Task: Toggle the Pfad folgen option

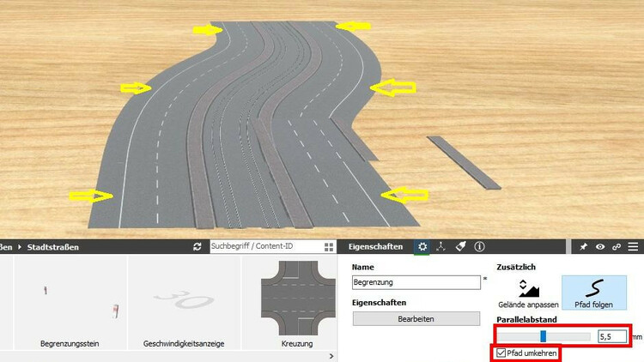Action: [x=594, y=293]
